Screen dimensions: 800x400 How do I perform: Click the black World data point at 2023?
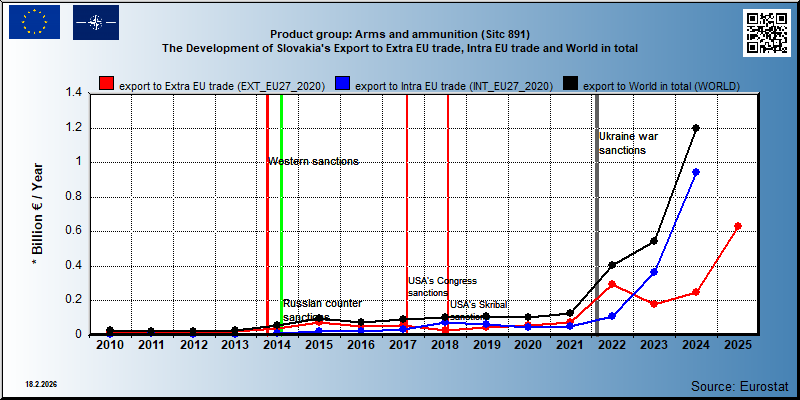tap(654, 241)
